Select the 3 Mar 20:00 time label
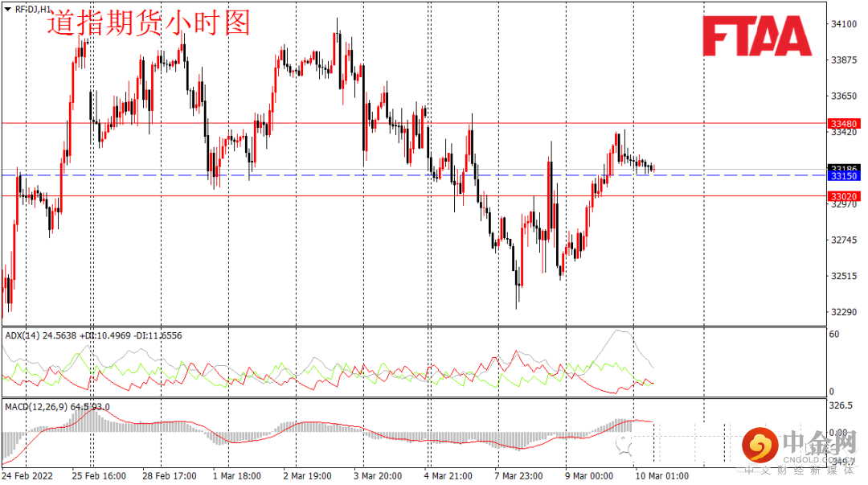The image size is (868, 485). click(x=378, y=475)
